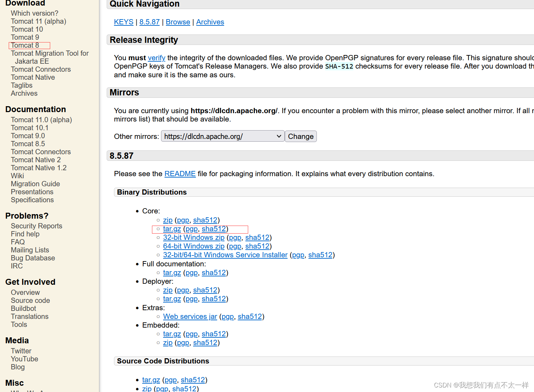Viewport: 534px width, 392px height.
Task: Open the Wiki link
Action: pyautogui.click(x=17, y=176)
